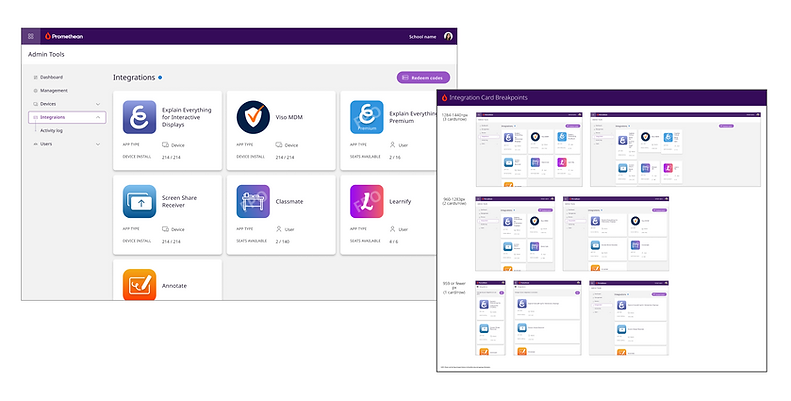The image size is (791, 401).
Task: Open the Management sidebar item
Action: [54, 91]
